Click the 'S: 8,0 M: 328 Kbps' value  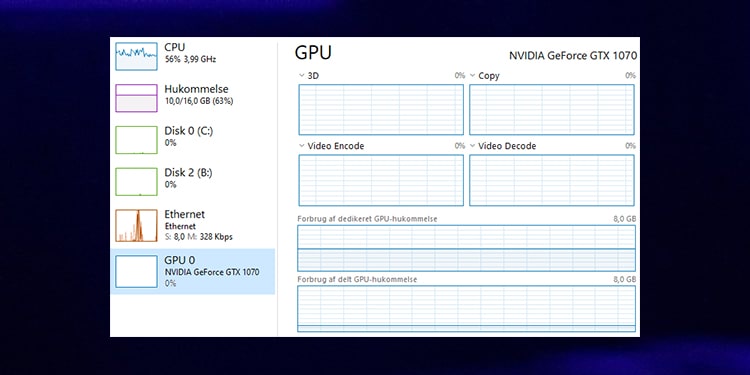(x=199, y=237)
